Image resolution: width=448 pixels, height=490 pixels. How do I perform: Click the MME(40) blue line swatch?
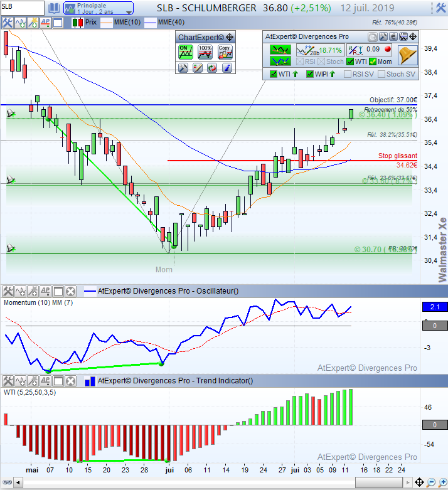pos(151,23)
